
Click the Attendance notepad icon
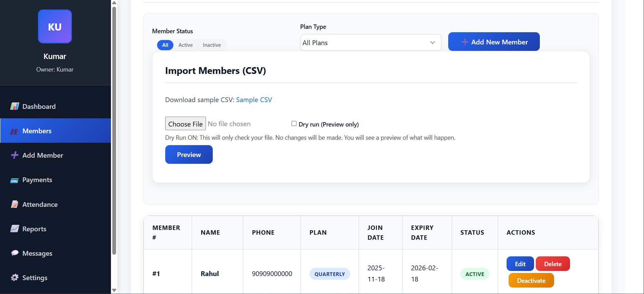[x=15, y=204]
